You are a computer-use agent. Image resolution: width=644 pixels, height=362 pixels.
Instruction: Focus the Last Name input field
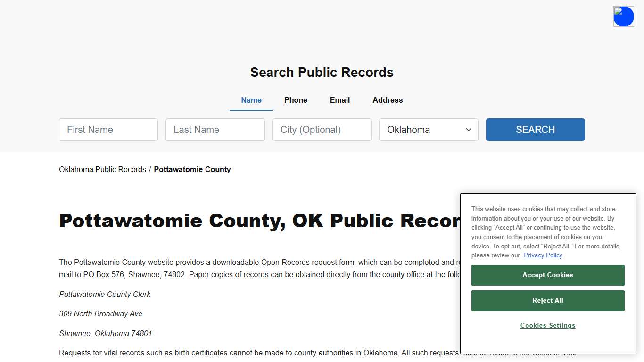[215, 129]
